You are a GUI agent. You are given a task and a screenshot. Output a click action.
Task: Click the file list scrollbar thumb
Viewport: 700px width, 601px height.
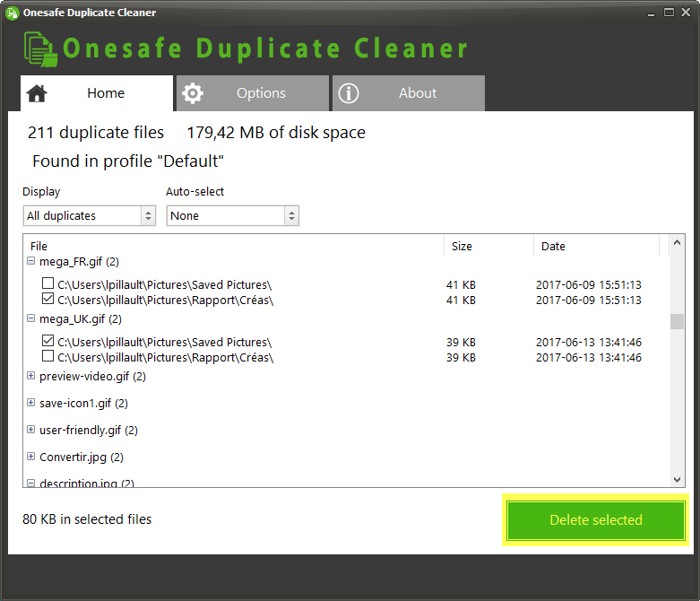point(677,321)
